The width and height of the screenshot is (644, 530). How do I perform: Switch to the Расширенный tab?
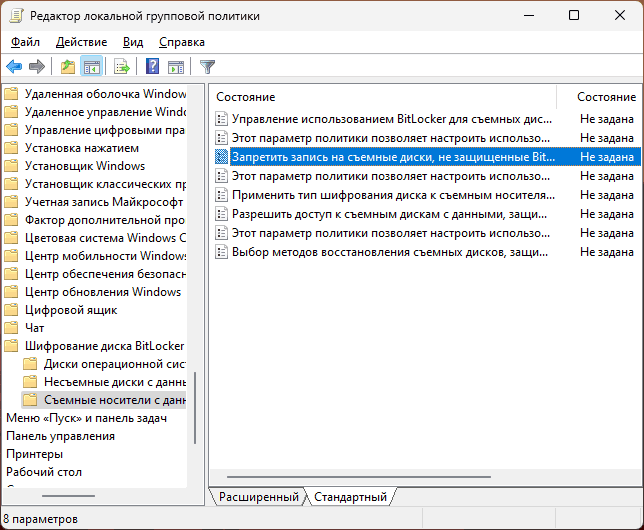coord(259,497)
